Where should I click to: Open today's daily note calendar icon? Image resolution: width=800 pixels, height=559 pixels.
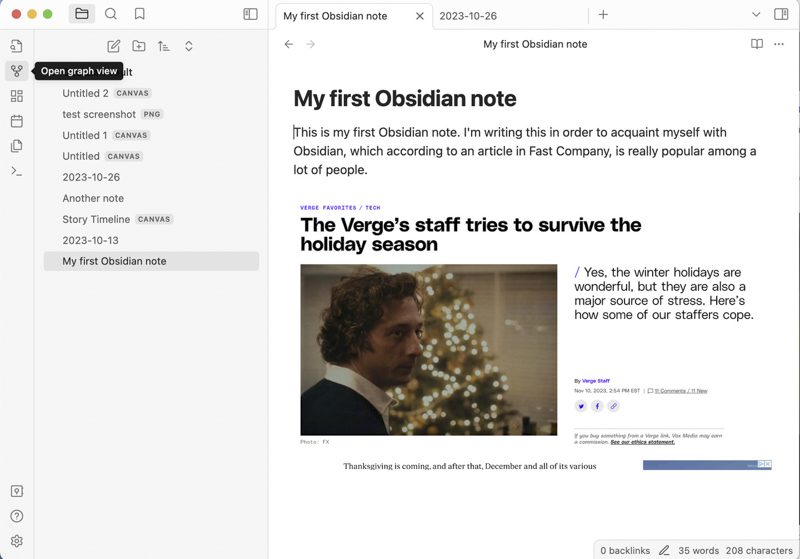point(16,121)
